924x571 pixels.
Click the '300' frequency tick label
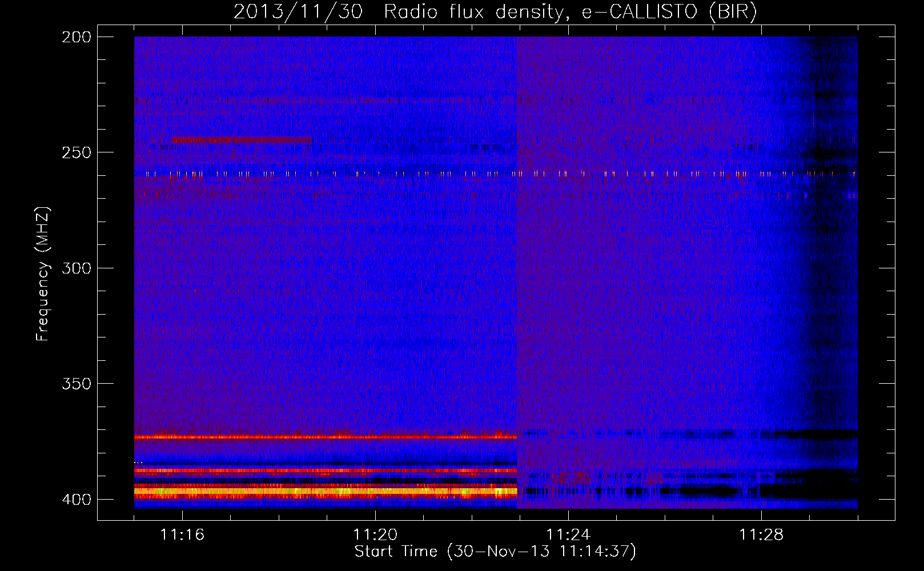[77, 268]
